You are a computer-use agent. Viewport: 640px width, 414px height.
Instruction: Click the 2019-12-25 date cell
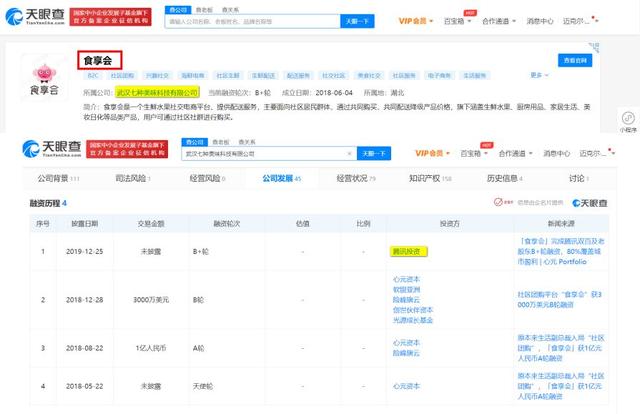pos(84,252)
